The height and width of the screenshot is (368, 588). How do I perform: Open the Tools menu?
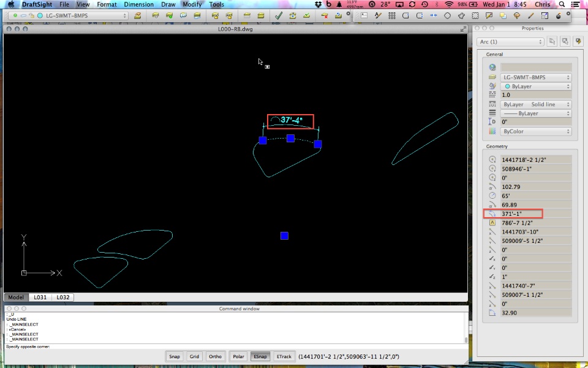pyautogui.click(x=216, y=4)
